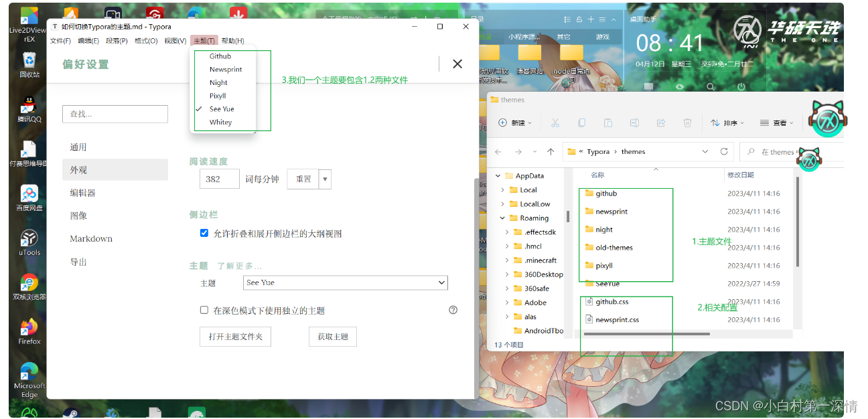Open the 百度网盘 desktop icon
The image size is (868, 419).
(29, 198)
